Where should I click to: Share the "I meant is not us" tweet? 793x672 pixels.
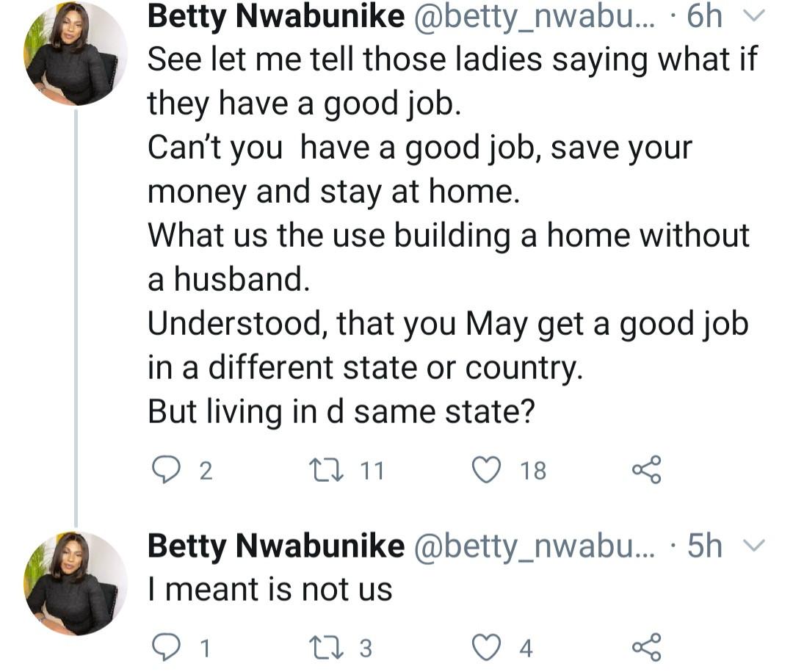(x=646, y=647)
